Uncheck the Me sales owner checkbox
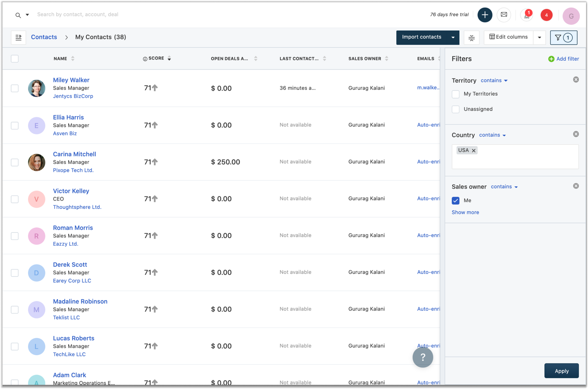This screenshot has width=588, height=389. 455,200
